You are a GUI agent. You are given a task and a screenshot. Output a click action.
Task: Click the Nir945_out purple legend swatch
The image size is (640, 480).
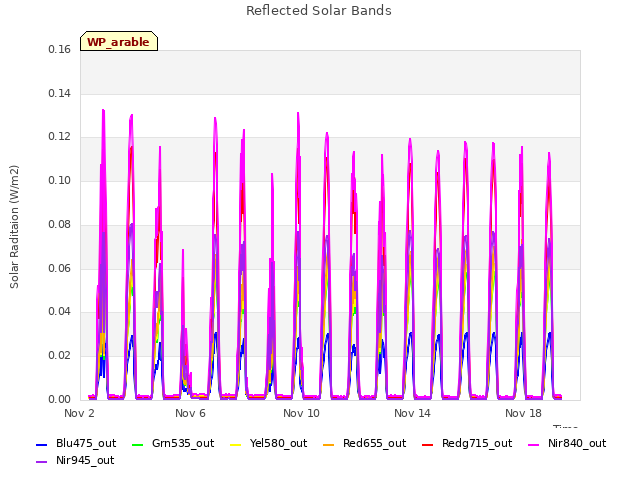coord(42,462)
